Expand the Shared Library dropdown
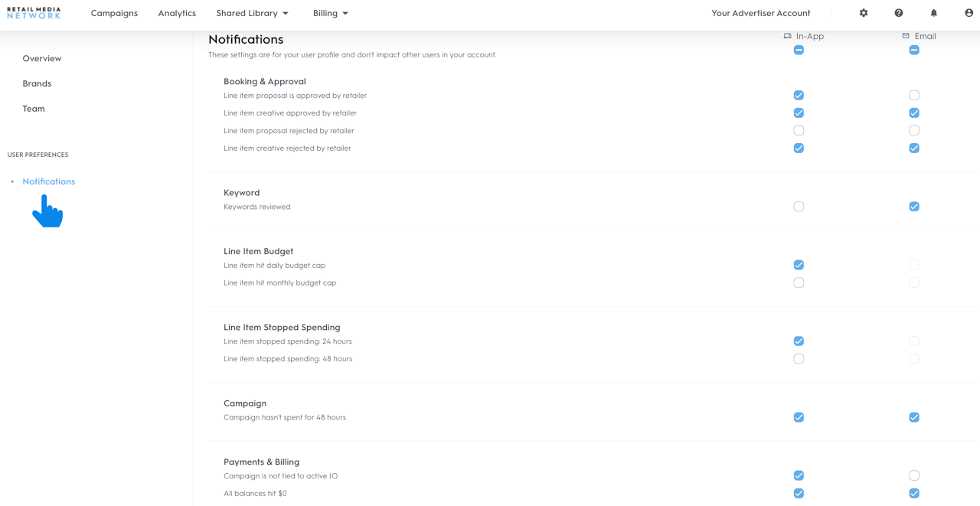 tap(253, 13)
